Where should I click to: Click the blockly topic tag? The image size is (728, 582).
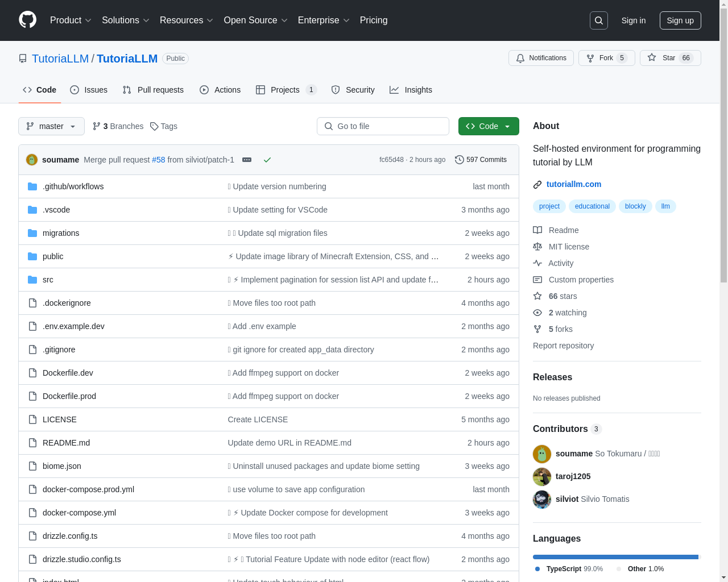click(x=635, y=206)
